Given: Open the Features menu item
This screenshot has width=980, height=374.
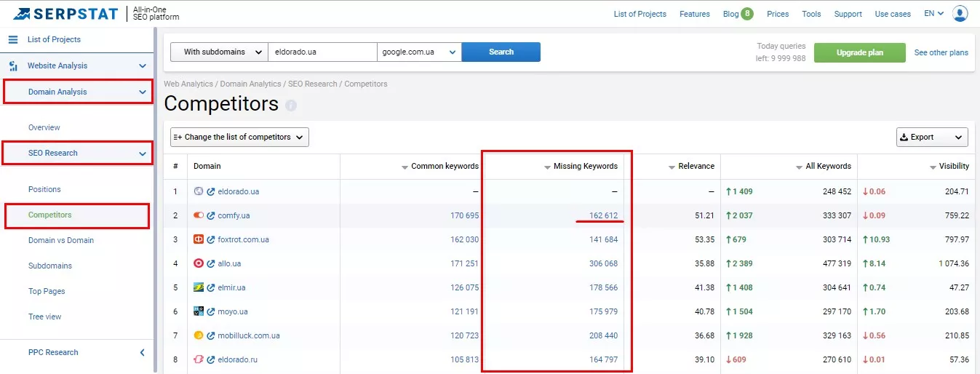Looking at the screenshot, I should click(x=695, y=14).
